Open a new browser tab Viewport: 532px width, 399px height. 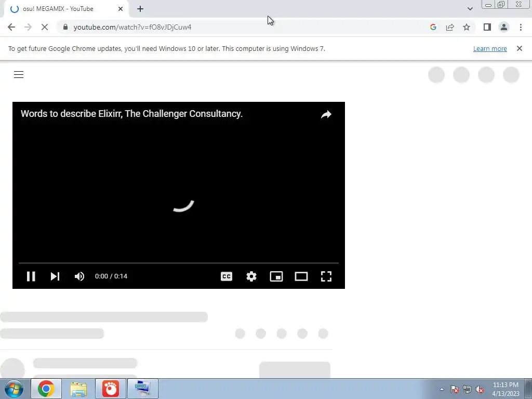(x=140, y=9)
